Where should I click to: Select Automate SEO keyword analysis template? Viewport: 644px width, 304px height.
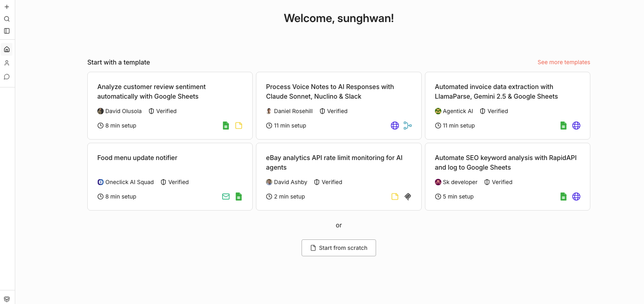pos(505,162)
